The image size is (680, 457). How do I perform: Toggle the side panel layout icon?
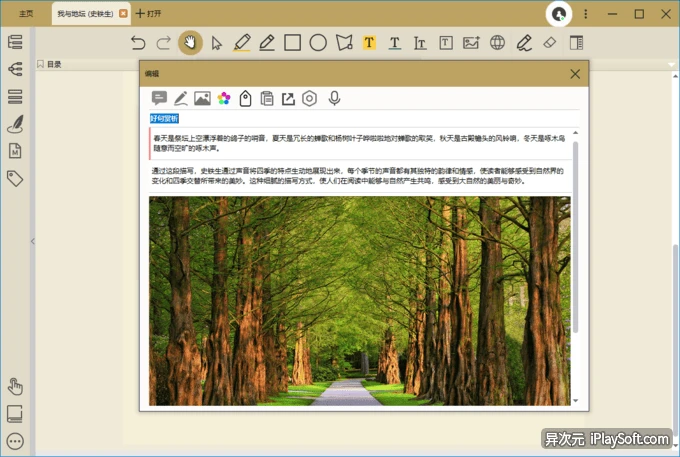pos(576,42)
